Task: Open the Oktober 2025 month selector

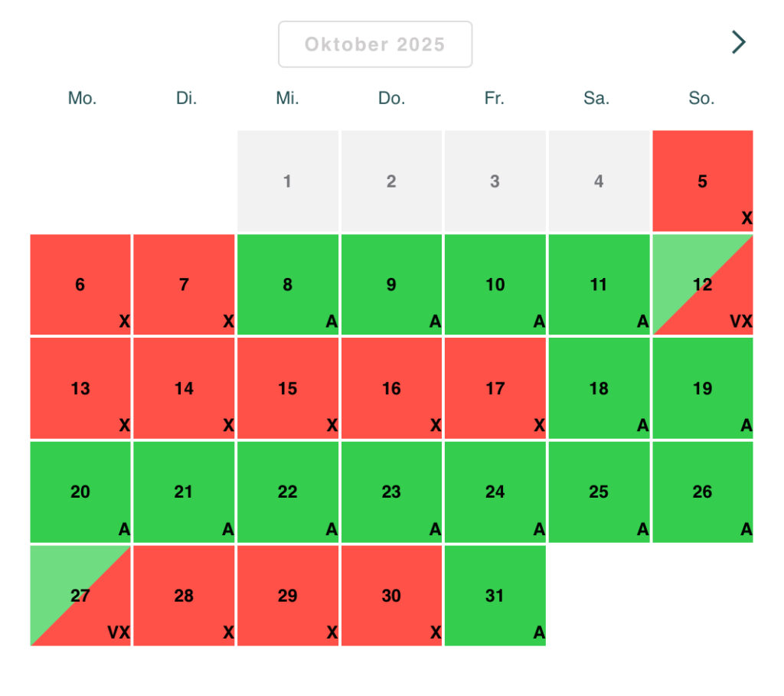Action: click(375, 44)
